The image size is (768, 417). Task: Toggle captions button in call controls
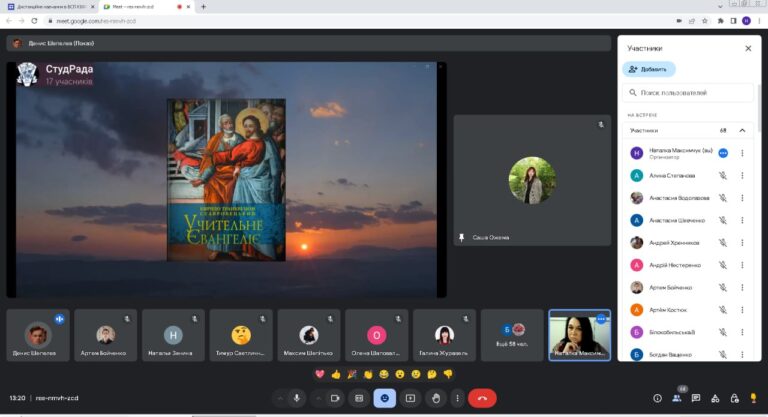(x=359, y=398)
